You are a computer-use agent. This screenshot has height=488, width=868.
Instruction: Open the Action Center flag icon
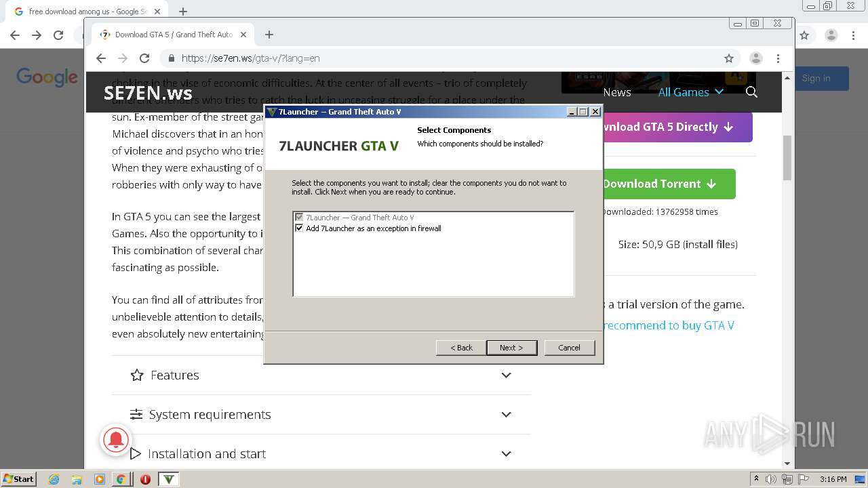pyautogui.click(x=802, y=479)
